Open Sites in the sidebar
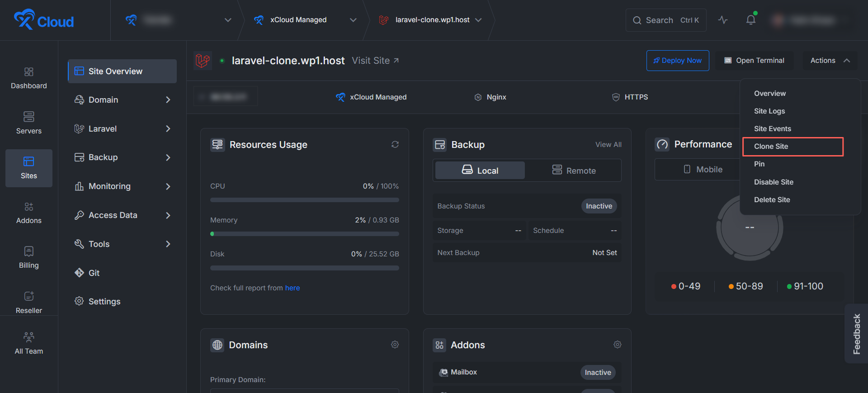Viewport: 868px width, 393px height. coord(29,168)
